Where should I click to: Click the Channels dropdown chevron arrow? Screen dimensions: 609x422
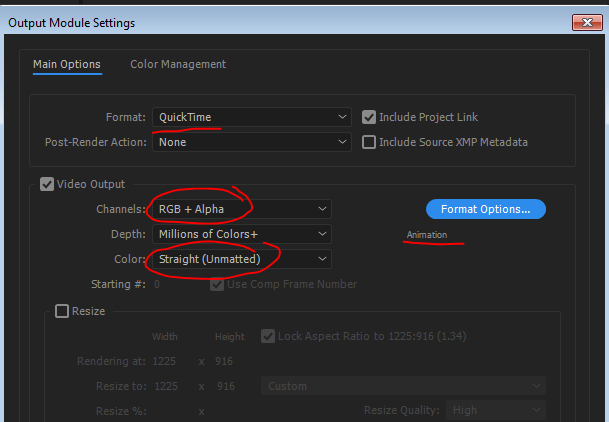(x=322, y=209)
